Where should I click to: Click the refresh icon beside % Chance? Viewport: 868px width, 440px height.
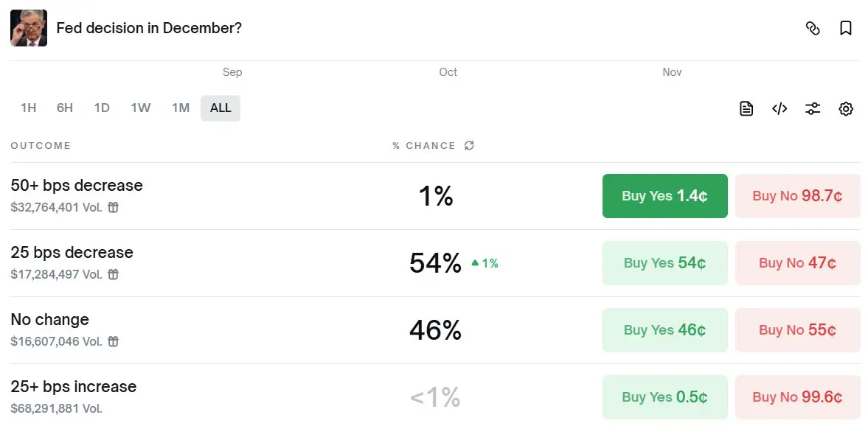click(x=469, y=146)
